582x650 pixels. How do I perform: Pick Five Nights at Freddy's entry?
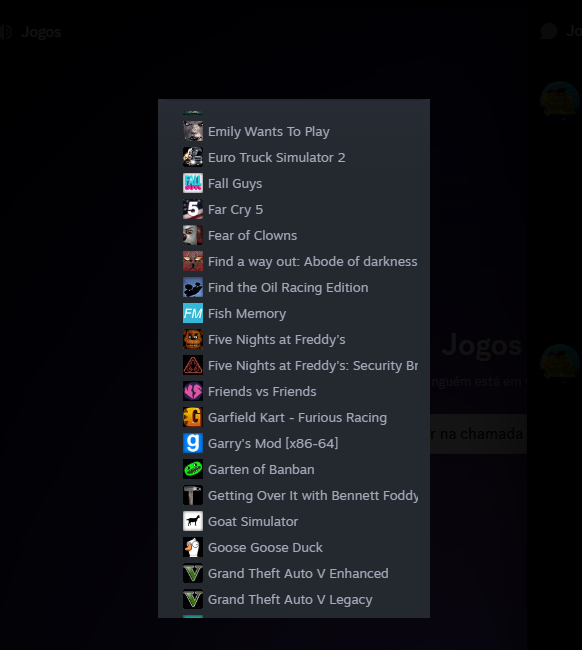click(294, 340)
